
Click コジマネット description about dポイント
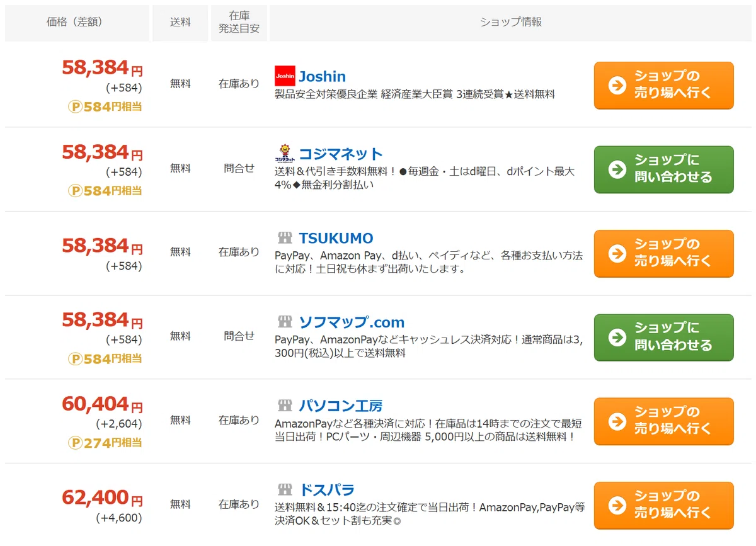425,178
